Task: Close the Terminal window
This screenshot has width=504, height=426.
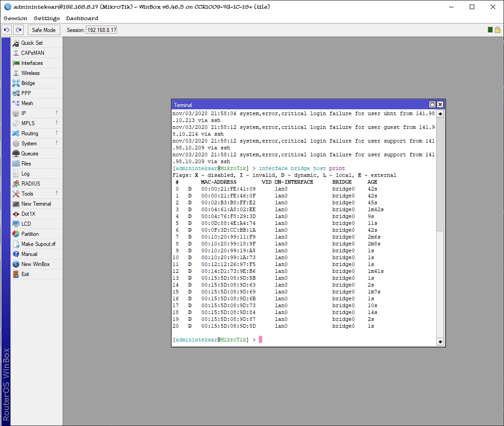Action: pos(440,104)
